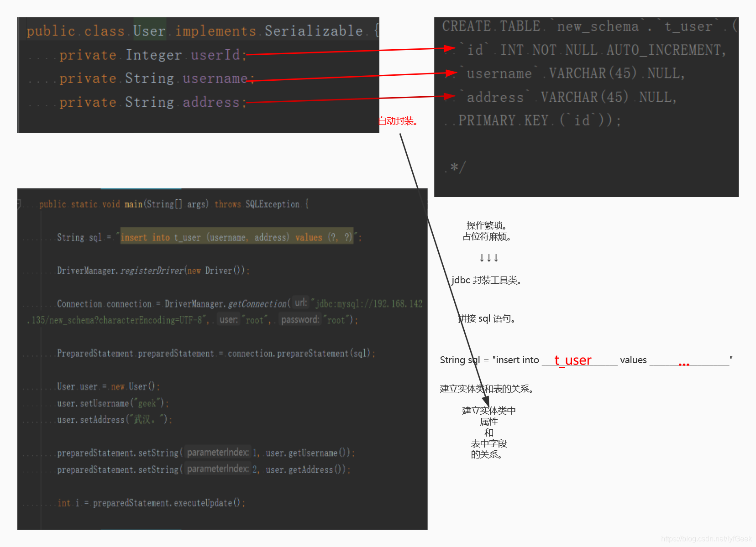The height and width of the screenshot is (547, 756).
Task: Click the 'id INT NOT NULL AUTO_INCREMENT' line
Action: (596, 49)
